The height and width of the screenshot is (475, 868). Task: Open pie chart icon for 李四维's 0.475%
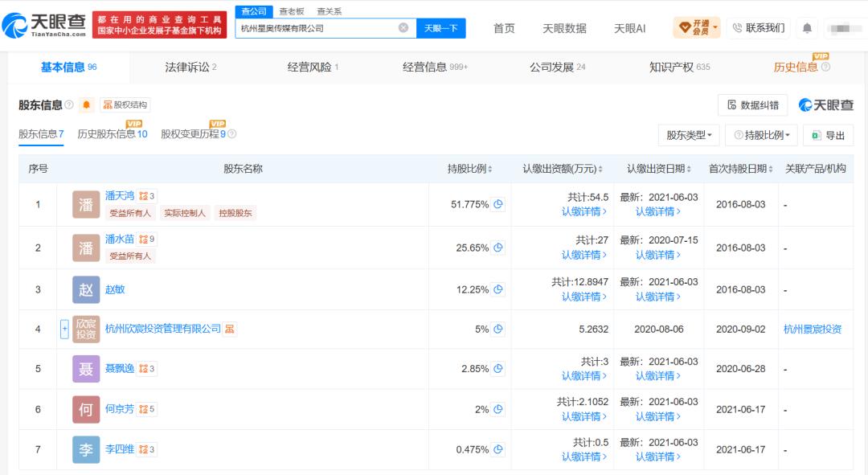tap(498, 449)
